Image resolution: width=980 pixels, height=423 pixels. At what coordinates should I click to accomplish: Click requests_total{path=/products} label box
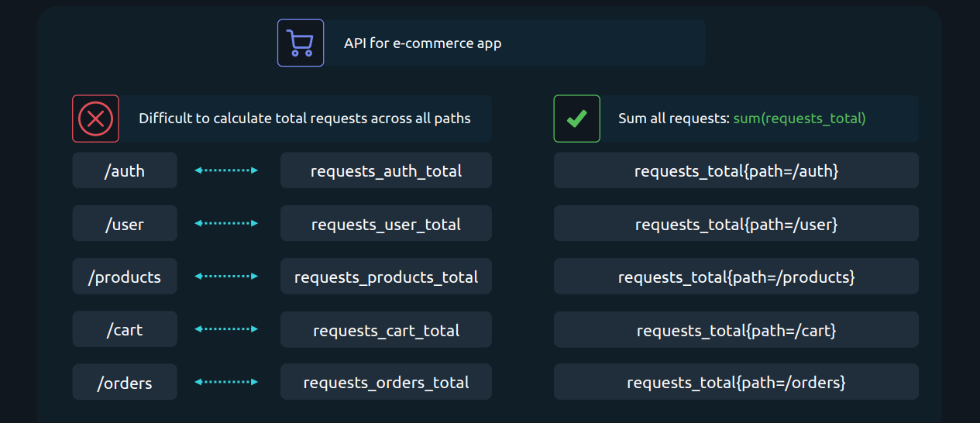(x=736, y=276)
